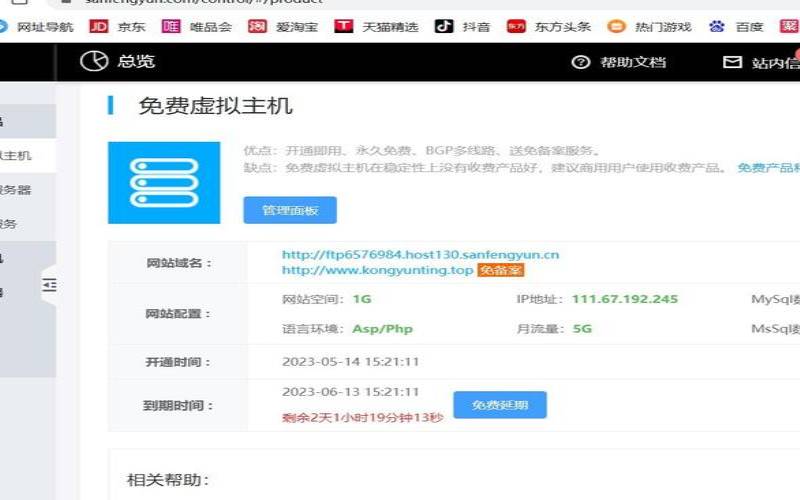Click the 开通时间 value 2023-05-14 15:21:11
Viewport: 800px width, 500px height.
pyautogui.click(x=351, y=362)
